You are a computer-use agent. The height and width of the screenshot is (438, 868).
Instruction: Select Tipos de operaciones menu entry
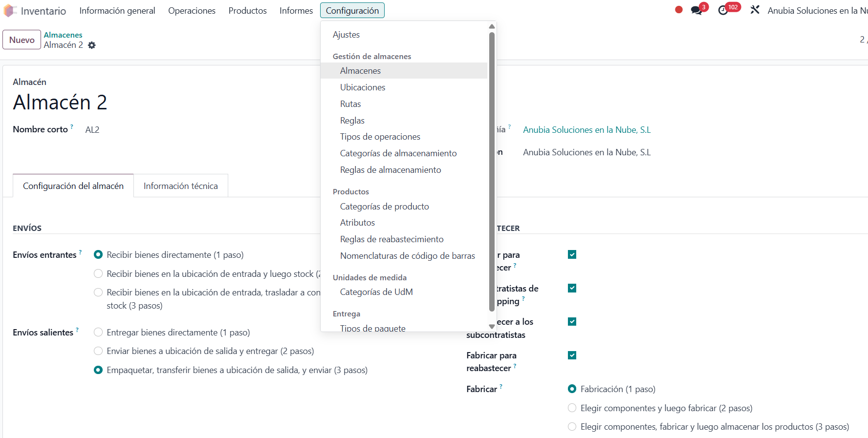(404, 137)
